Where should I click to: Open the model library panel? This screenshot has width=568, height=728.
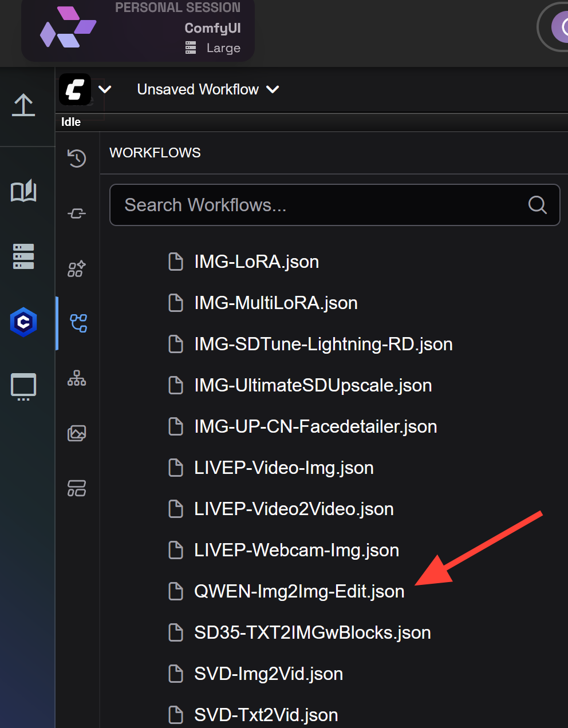click(x=77, y=213)
